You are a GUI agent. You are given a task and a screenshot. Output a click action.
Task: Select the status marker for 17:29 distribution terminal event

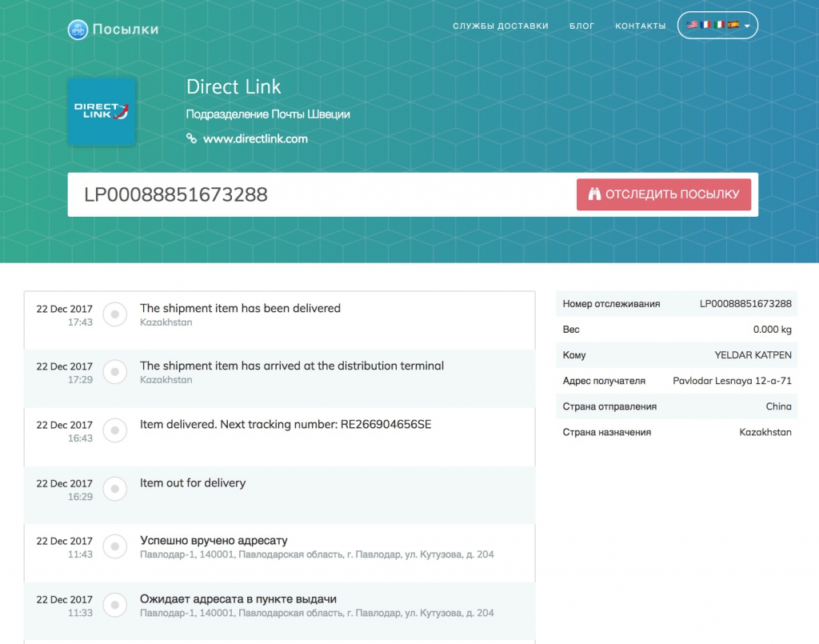click(115, 372)
